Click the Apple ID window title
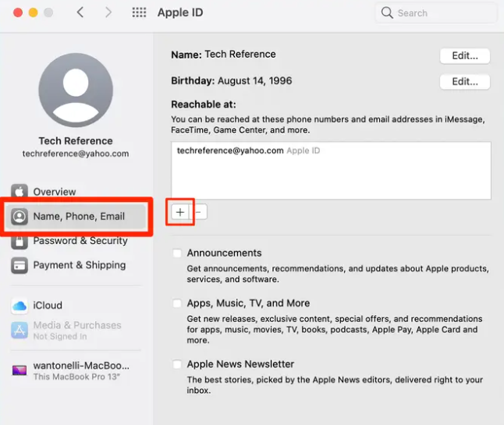Screen dimensions: 504x425 click(180, 12)
